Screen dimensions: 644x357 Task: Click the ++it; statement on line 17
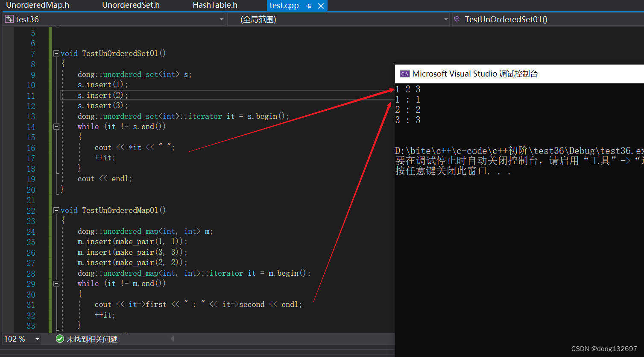click(x=105, y=158)
